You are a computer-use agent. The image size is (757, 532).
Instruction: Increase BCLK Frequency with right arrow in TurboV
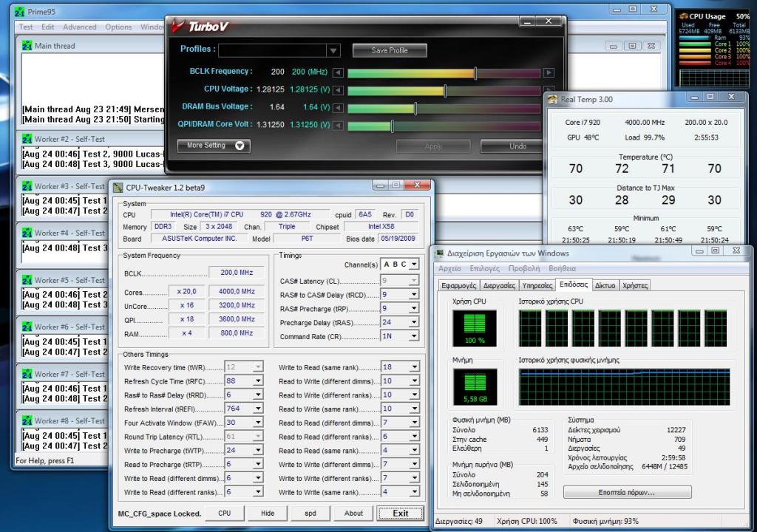point(549,73)
